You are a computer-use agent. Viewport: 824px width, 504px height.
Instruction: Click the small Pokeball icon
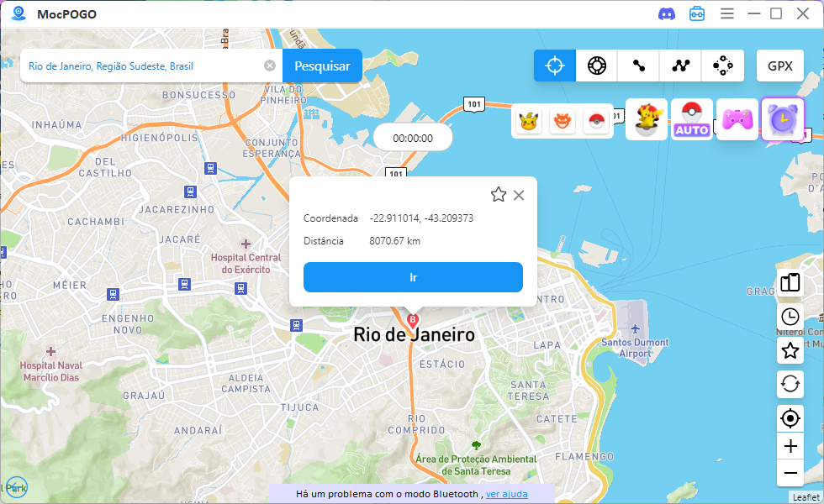[x=596, y=121]
